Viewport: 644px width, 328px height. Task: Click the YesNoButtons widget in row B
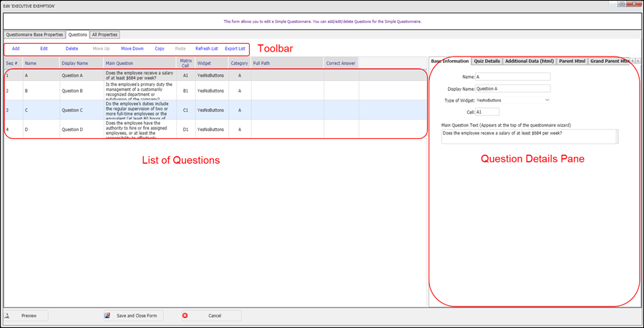click(210, 90)
